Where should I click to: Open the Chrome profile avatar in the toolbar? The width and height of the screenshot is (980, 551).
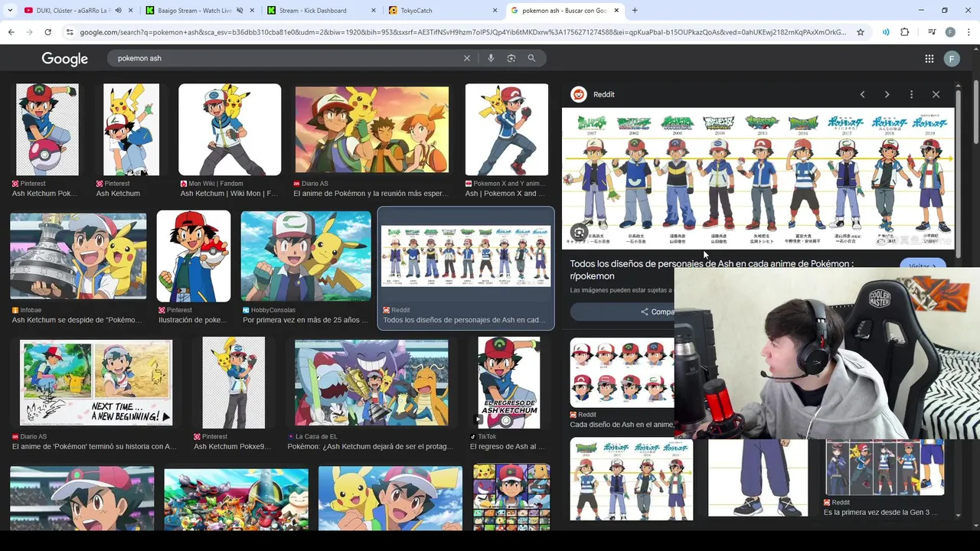click(x=950, y=32)
